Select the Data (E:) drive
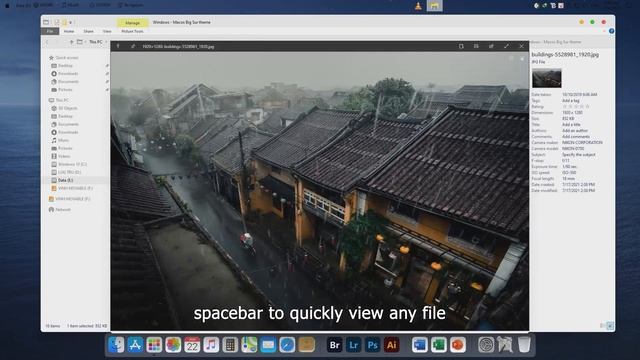The width and height of the screenshot is (640, 360). [65, 180]
